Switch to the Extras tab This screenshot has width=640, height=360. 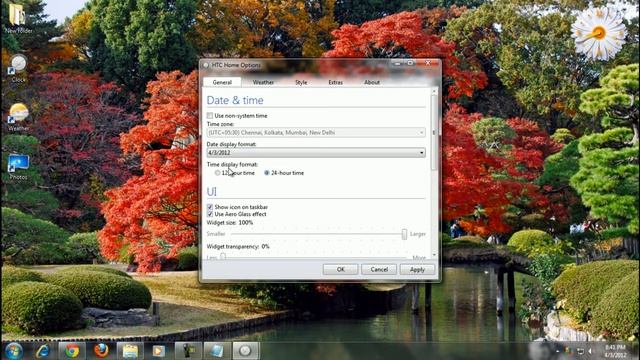[x=336, y=82]
